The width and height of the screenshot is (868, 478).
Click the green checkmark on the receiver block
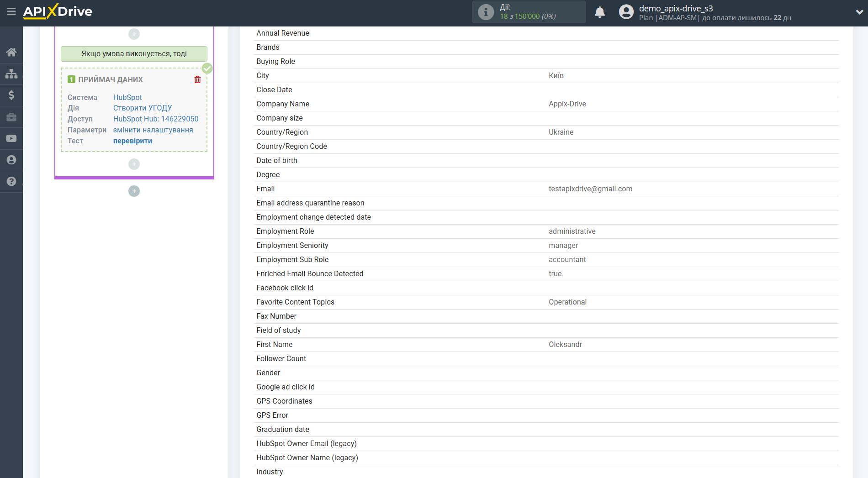207,68
